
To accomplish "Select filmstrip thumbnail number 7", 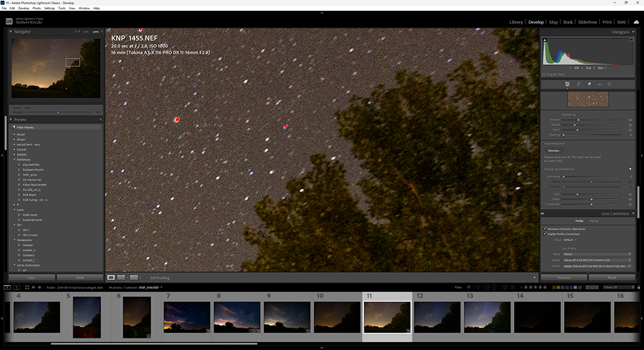I will (x=187, y=317).
